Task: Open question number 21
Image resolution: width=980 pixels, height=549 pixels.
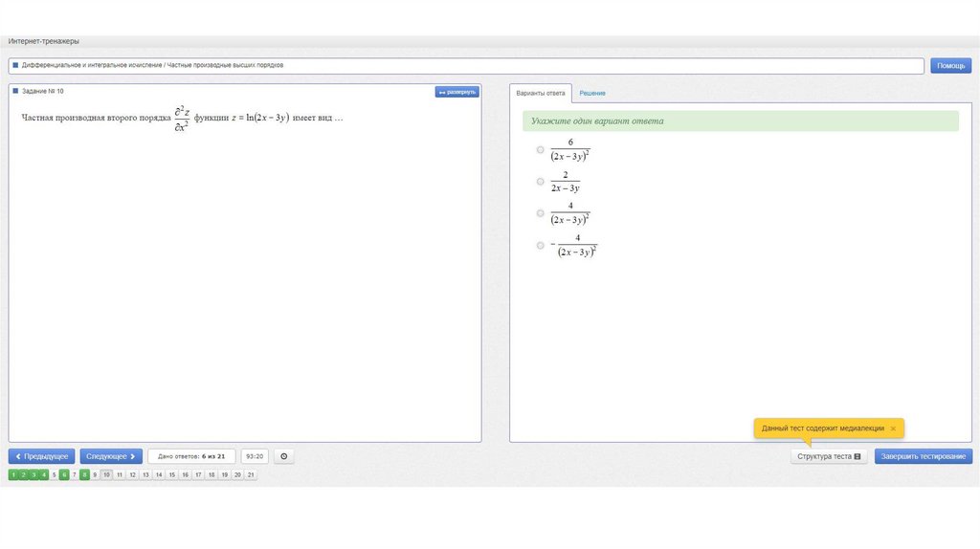Action: pyautogui.click(x=251, y=474)
